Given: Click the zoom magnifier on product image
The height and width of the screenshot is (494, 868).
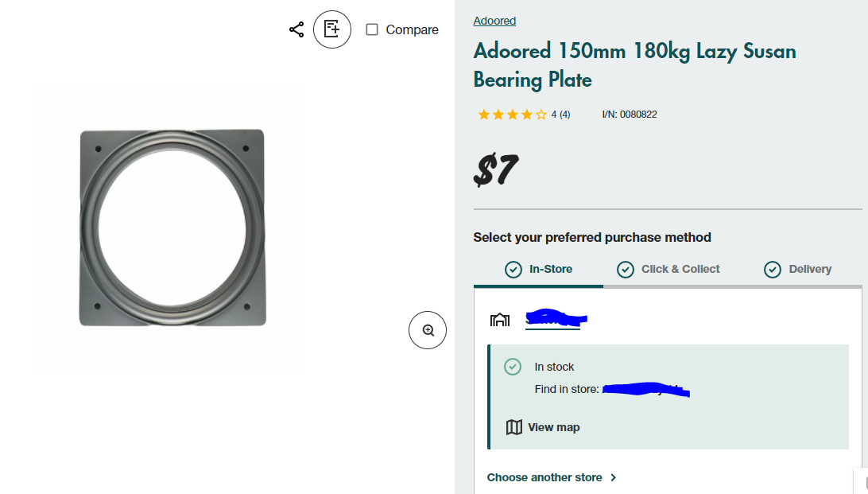Looking at the screenshot, I should [x=428, y=330].
